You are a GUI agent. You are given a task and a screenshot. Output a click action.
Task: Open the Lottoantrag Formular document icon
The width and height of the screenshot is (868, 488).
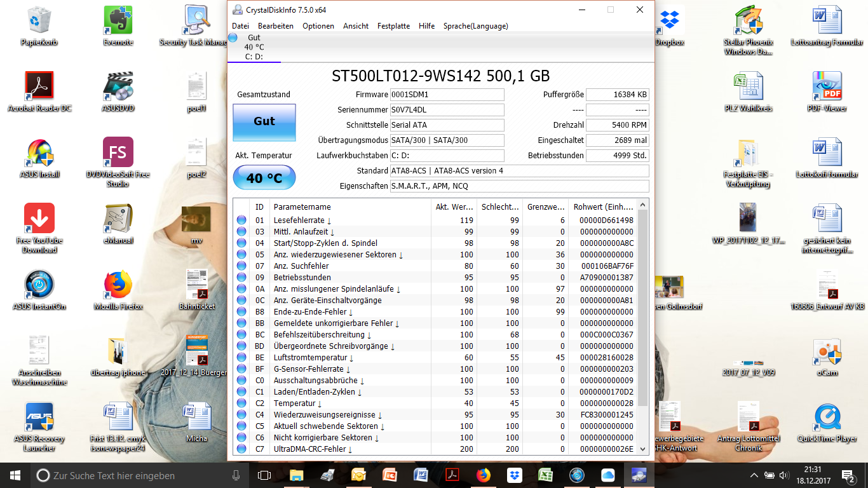[827, 25]
